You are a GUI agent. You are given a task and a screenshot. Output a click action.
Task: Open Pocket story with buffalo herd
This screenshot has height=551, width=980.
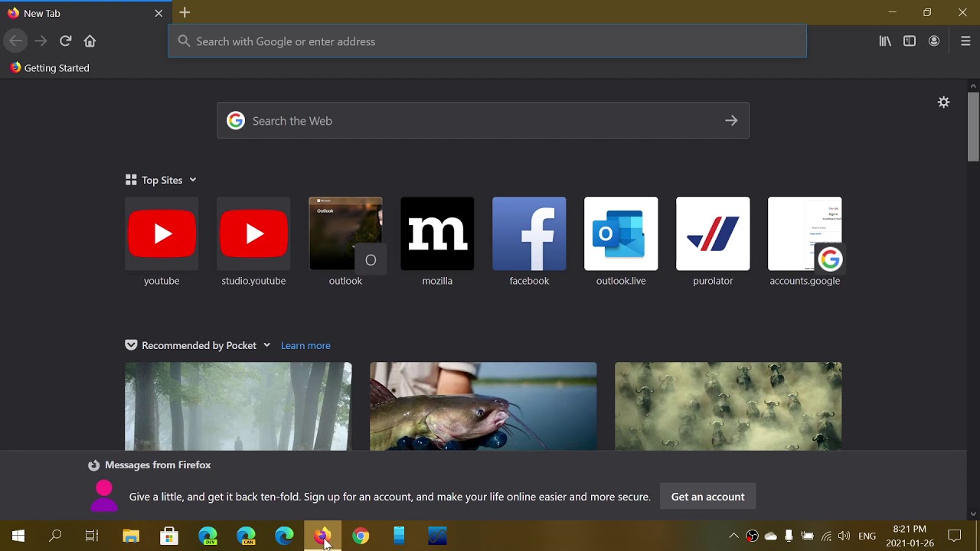click(728, 406)
